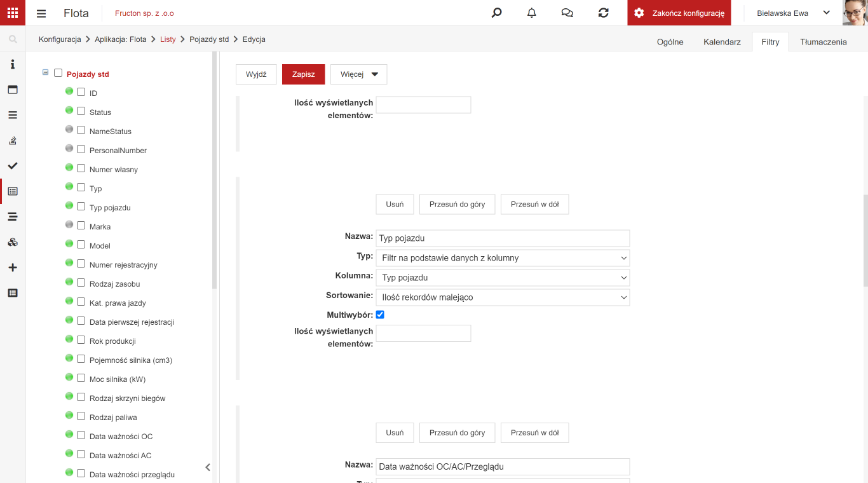Image resolution: width=868 pixels, height=483 pixels.
Task: Open the hamburger menu next to Flota
Action: (41, 13)
